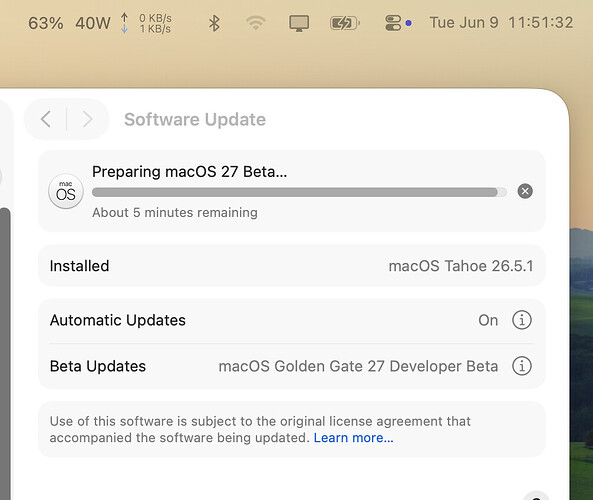
Task: Open Bluetooth menu bar icon
Action: coord(214,23)
